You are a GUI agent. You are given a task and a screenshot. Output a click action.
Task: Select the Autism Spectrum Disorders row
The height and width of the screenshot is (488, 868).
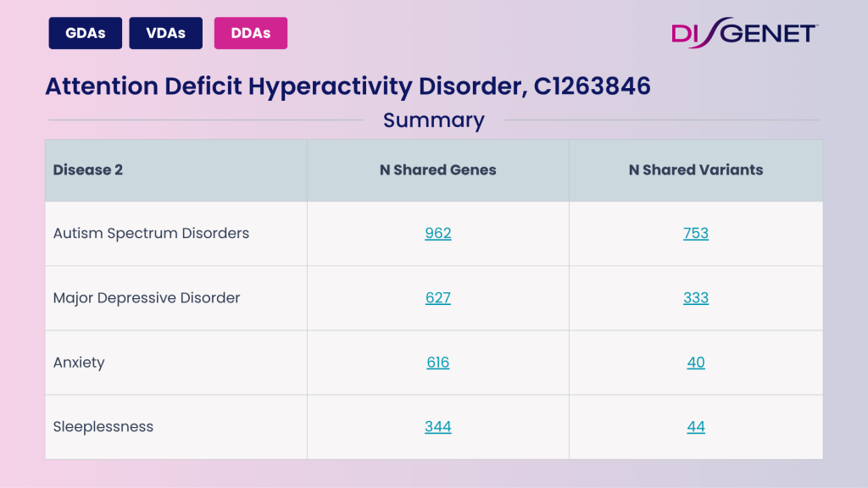tap(150, 233)
